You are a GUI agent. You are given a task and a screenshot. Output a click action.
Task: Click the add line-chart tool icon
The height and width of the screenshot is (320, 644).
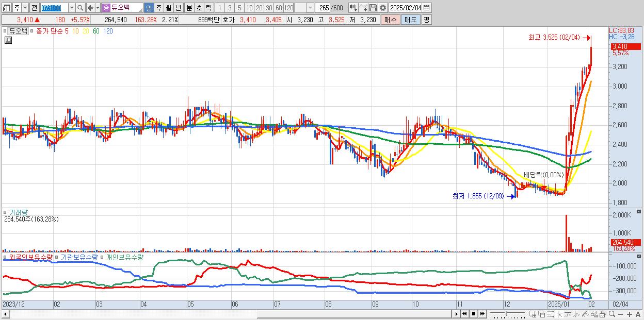coord(363,8)
